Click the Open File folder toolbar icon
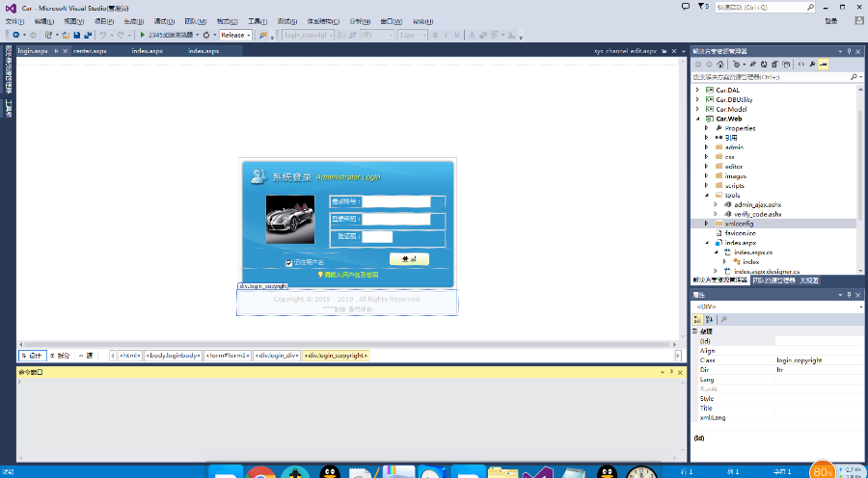The image size is (868, 478). (66, 35)
